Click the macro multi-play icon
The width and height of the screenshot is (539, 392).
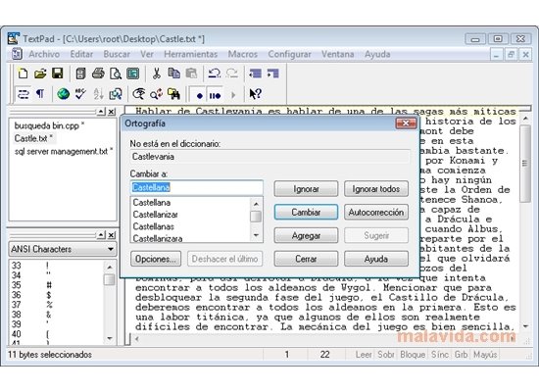pos(216,96)
